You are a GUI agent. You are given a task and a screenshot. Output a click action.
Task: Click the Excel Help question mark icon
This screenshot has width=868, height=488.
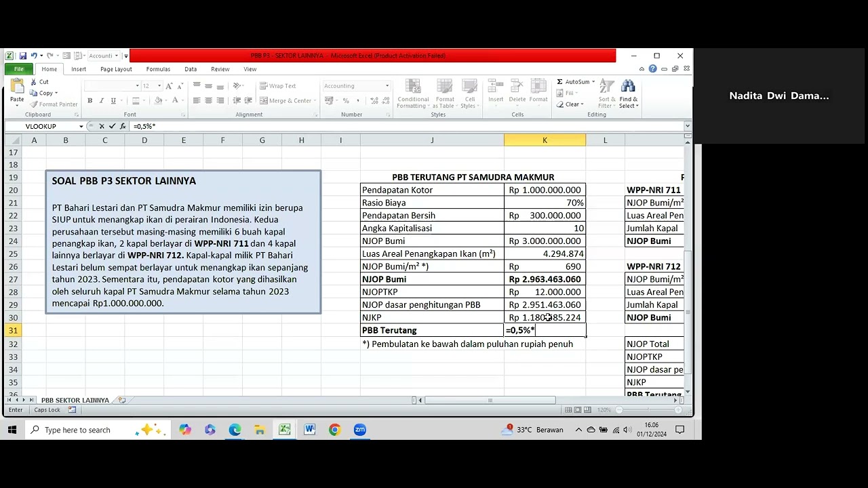click(652, 69)
